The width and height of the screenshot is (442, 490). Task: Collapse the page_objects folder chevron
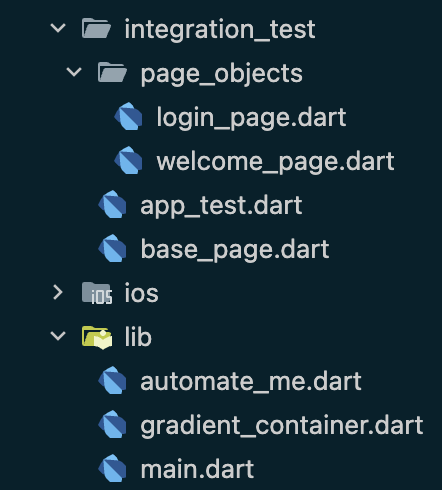[x=74, y=72]
